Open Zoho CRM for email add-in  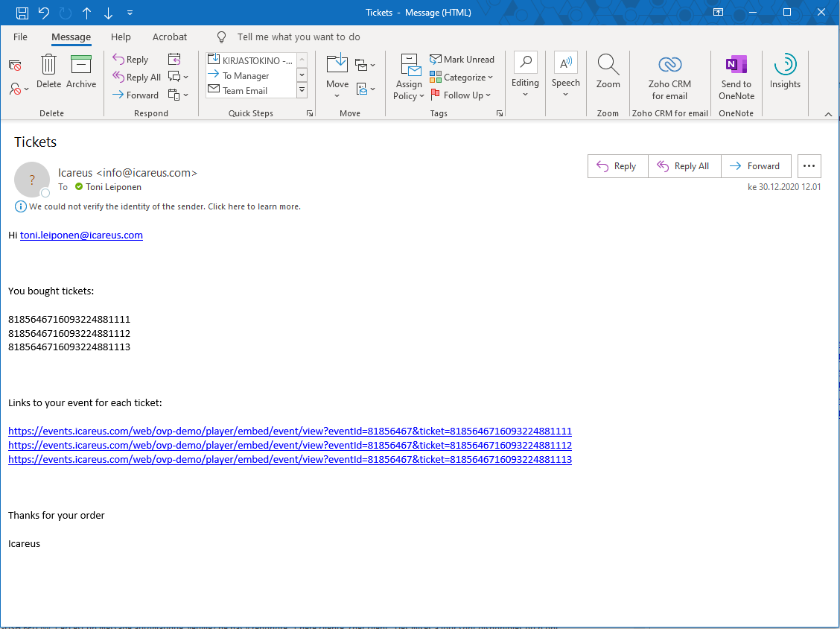(x=669, y=78)
